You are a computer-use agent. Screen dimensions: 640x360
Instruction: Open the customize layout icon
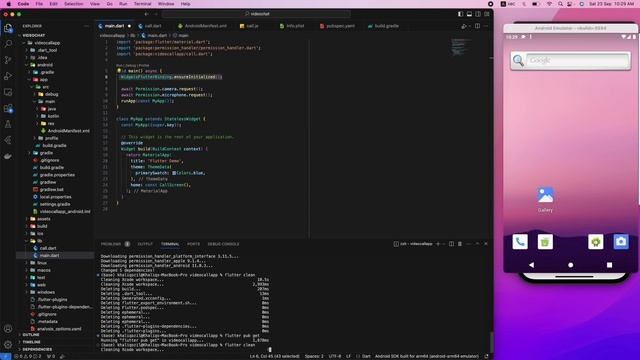487,14
